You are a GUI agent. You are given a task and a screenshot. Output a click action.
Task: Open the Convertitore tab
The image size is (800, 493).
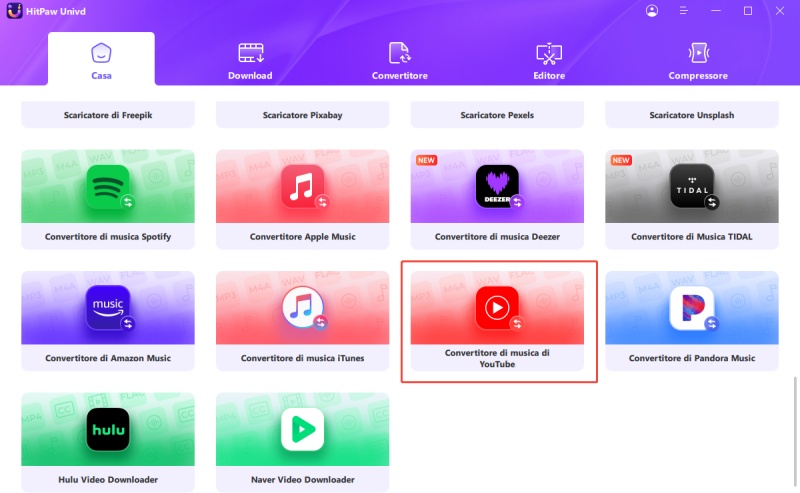[x=399, y=61]
